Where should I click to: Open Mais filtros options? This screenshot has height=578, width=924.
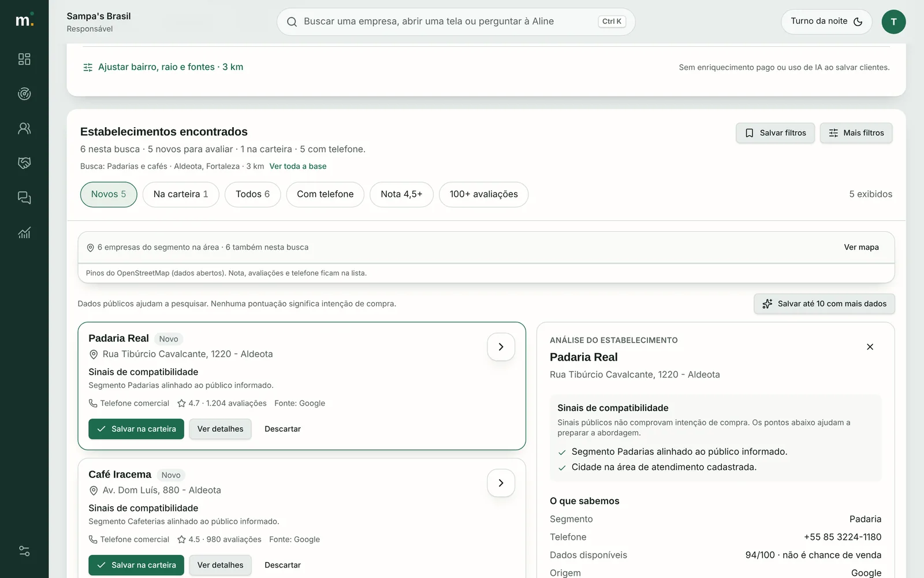pos(856,133)
